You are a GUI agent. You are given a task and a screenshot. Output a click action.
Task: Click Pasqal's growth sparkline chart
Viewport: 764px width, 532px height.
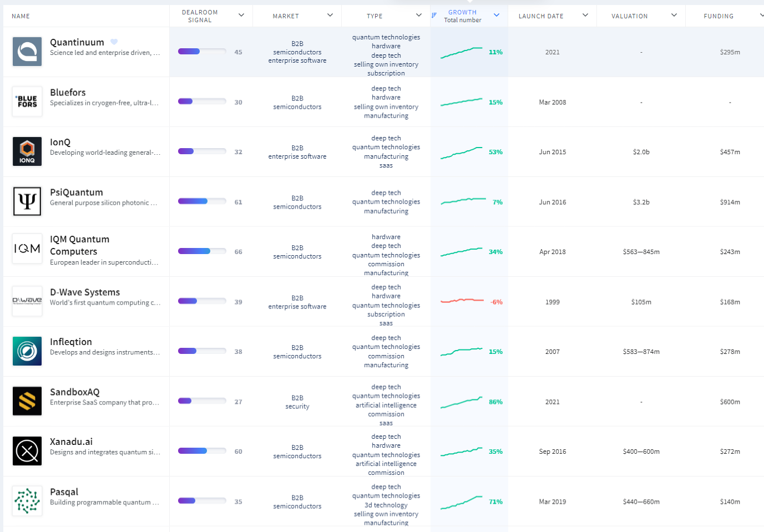tap(462, 502)
